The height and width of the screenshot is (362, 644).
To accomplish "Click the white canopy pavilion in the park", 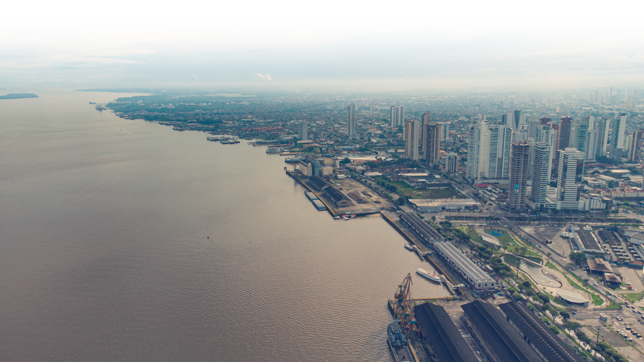I will click(x=573, y=297).
